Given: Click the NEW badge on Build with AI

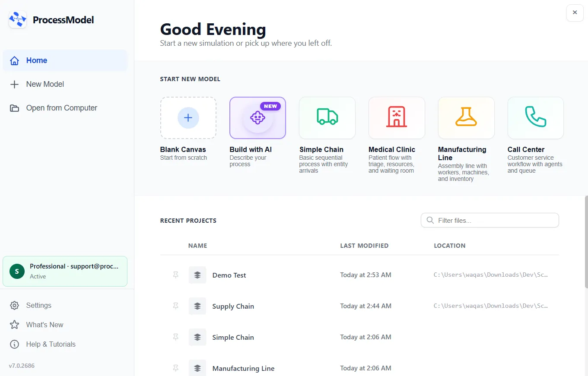Looking at the screenshot, I should (x=270, y=106).
